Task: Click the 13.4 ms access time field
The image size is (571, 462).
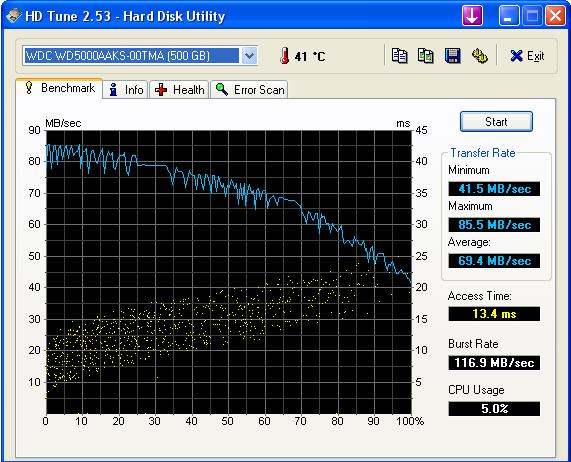Action: point(494,313)
